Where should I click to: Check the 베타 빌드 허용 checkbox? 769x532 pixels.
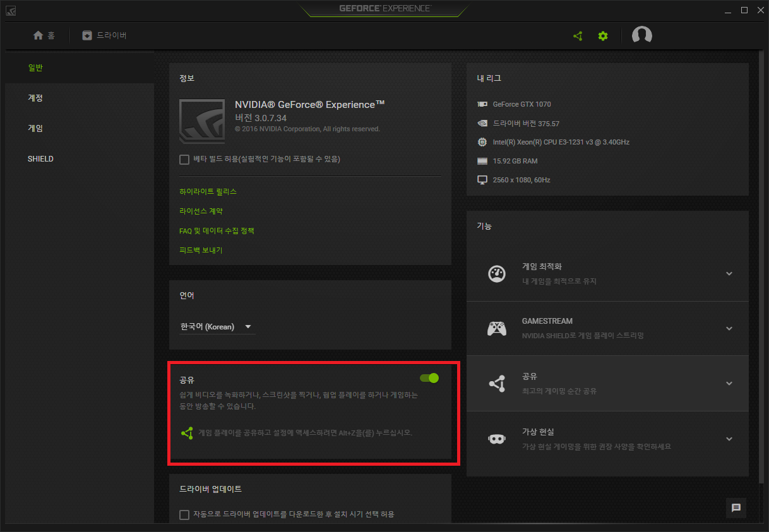[184, 160]
